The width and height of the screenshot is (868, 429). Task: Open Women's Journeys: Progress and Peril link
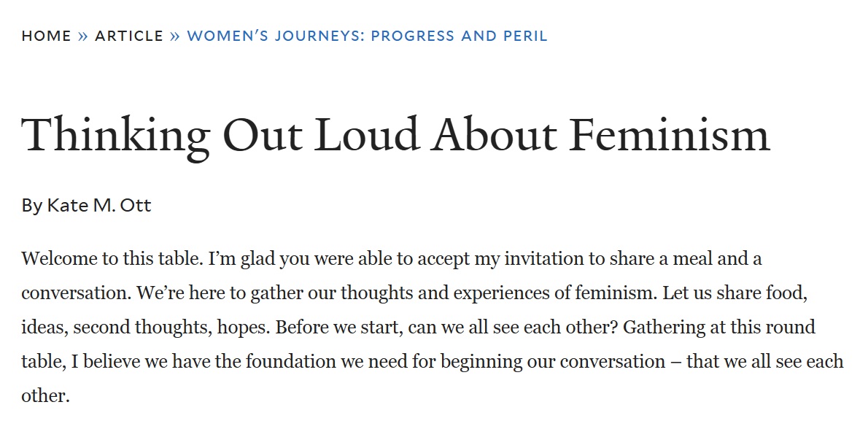pos(367,36)
